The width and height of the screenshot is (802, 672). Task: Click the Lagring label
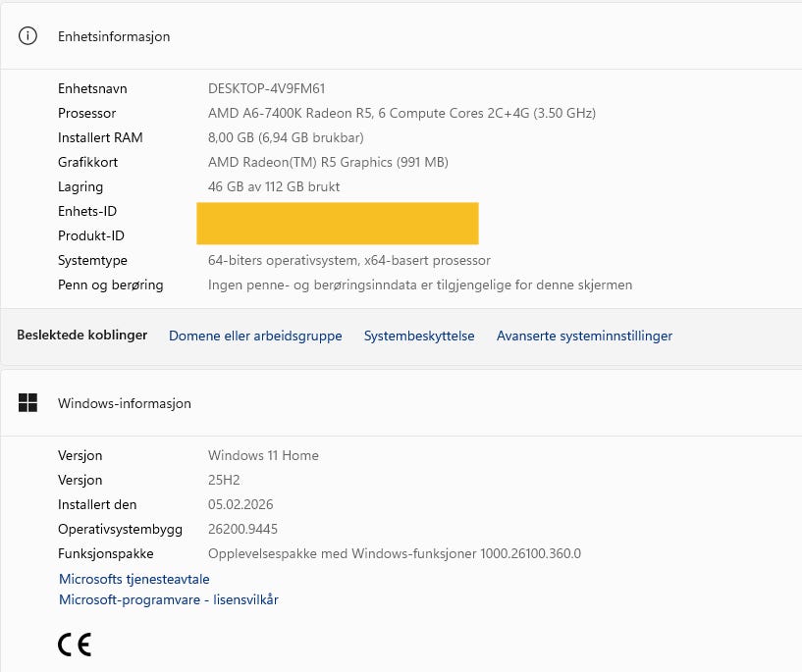80,186
